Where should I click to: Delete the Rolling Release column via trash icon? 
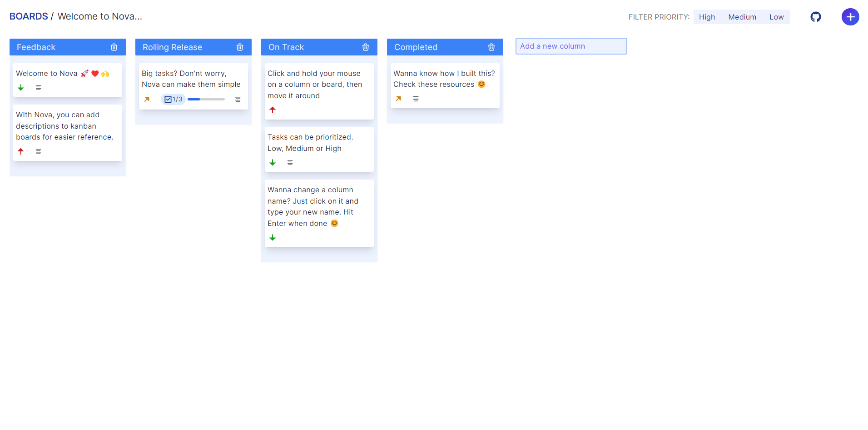(x=240, y=47)
